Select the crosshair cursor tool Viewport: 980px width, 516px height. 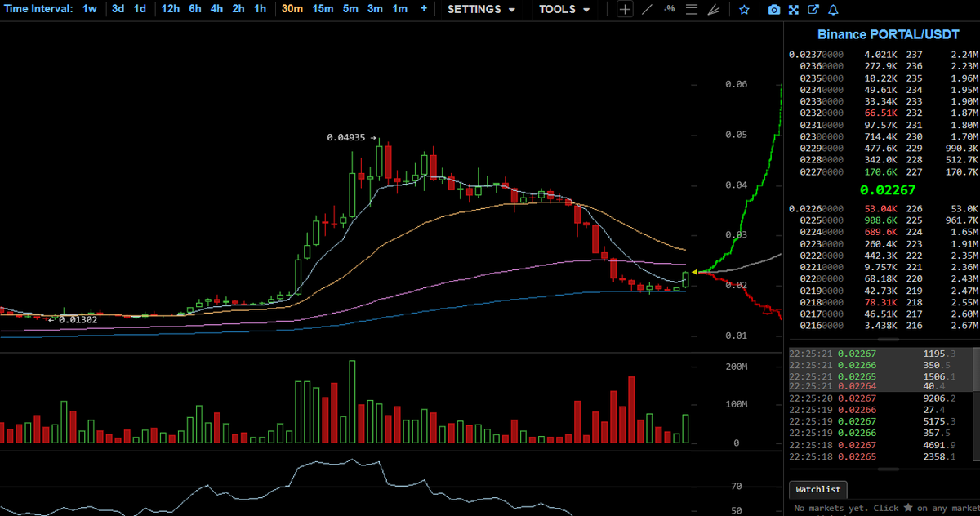tap(625, 9)
